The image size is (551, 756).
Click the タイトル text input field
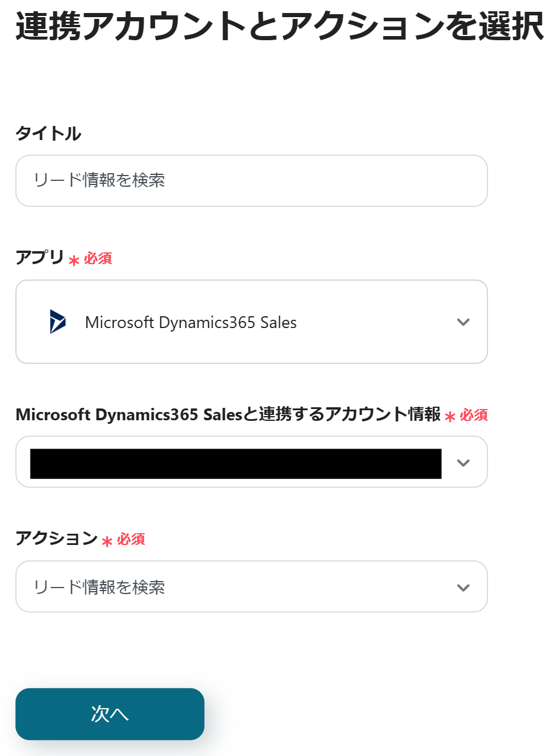click(251, 181)
